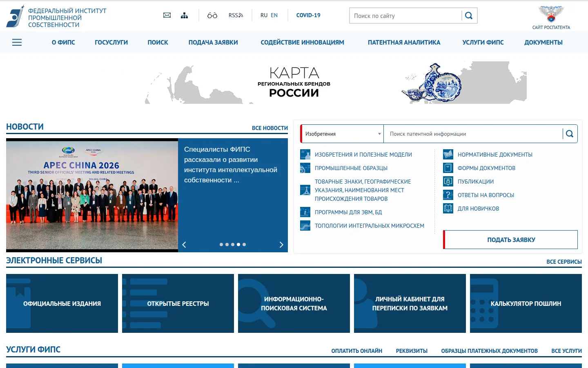
Task: Select the fourth news carousel dot
Action: coord(238,245)
